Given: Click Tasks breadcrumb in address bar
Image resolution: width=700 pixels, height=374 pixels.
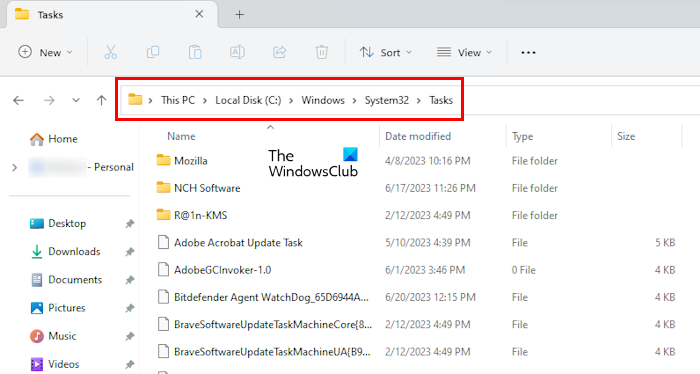Looking at the screenshot, I should coord(441,100).
